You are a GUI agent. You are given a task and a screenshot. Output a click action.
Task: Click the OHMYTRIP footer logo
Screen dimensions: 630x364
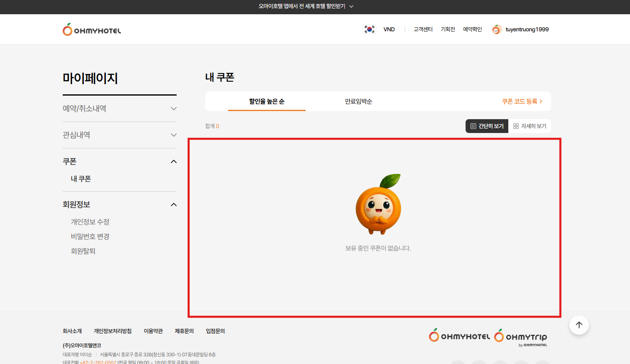click(521, 338)
